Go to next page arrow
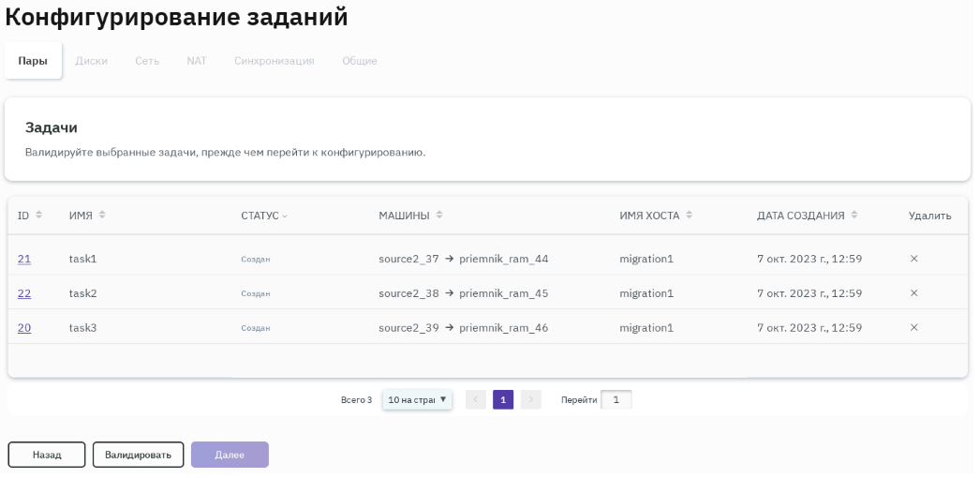The image size is (980, 478). pos(531,400)
